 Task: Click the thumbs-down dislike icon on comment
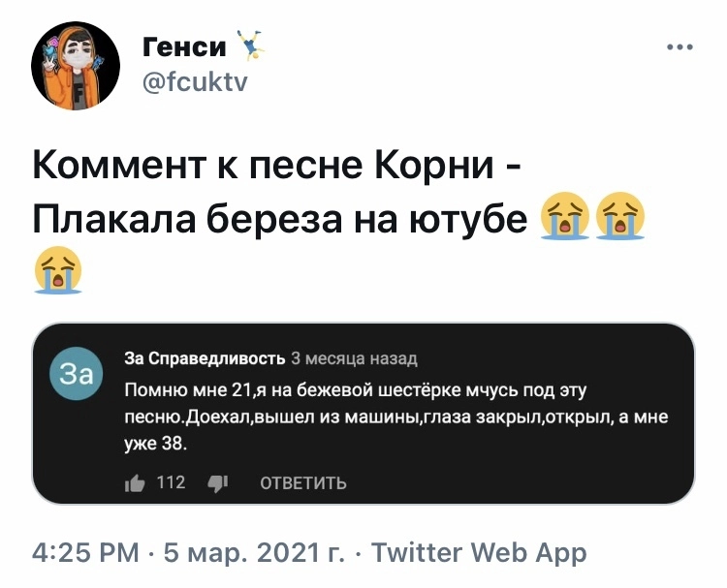click(x=218, y=482)
